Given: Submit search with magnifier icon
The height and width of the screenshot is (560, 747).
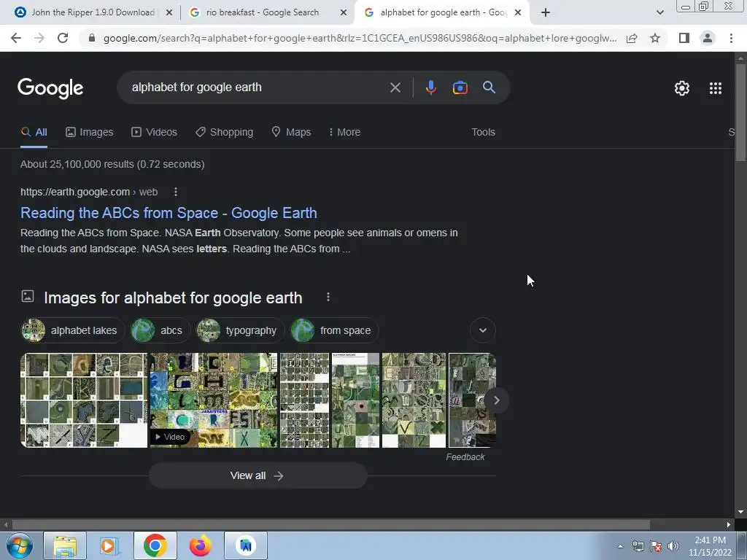Looking at the screenshot, I should [489, 87].
